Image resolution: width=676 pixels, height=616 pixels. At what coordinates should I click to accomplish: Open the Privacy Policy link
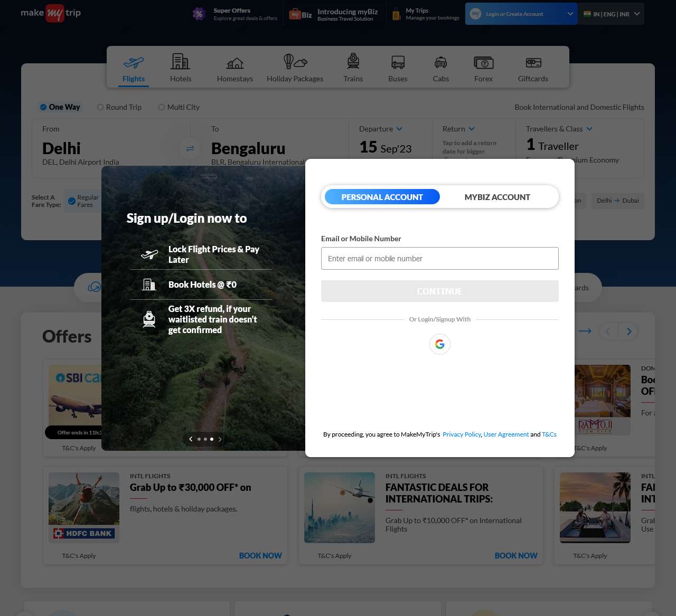point(461,434)
